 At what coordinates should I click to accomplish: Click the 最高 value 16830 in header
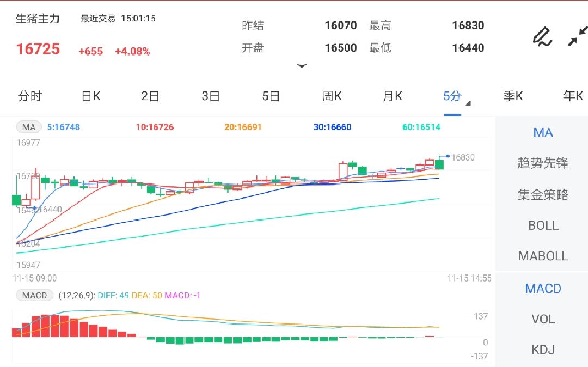click(468, 26)
